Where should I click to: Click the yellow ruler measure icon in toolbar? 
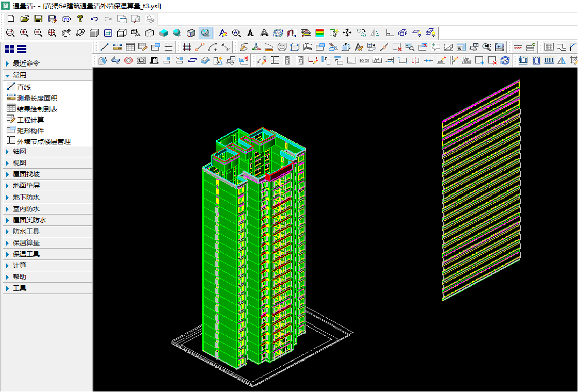(x=117, y=47)
